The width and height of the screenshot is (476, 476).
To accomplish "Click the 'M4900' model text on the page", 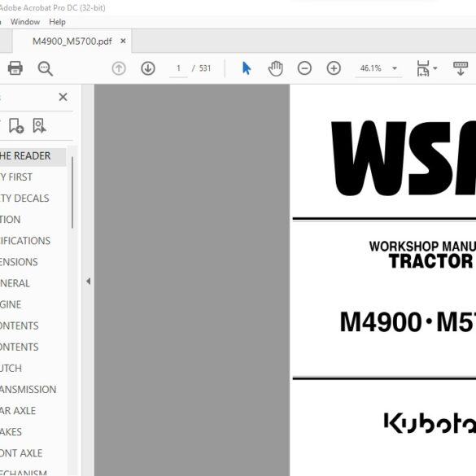I will coord(381,322).
